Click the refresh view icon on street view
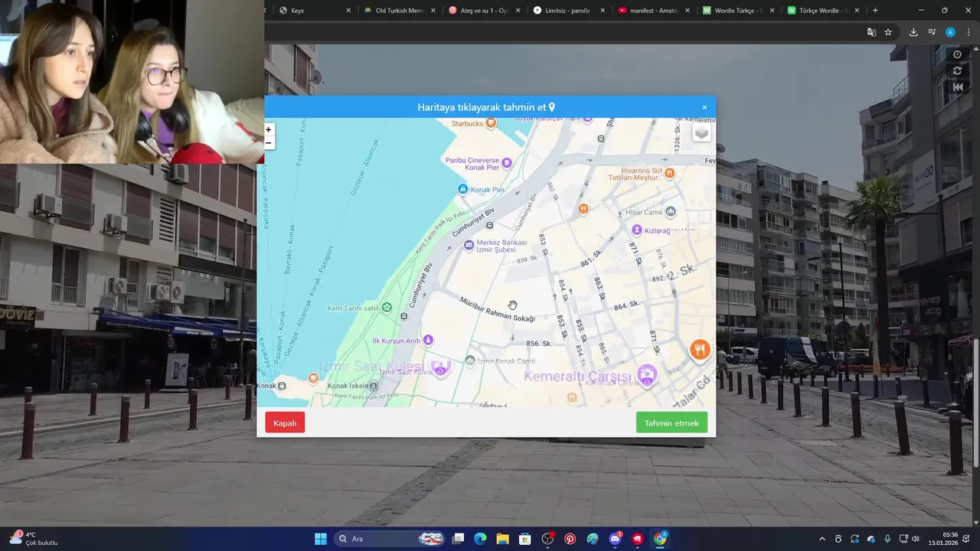The width and height of the screenshot is (980, 551). point(957,70)
